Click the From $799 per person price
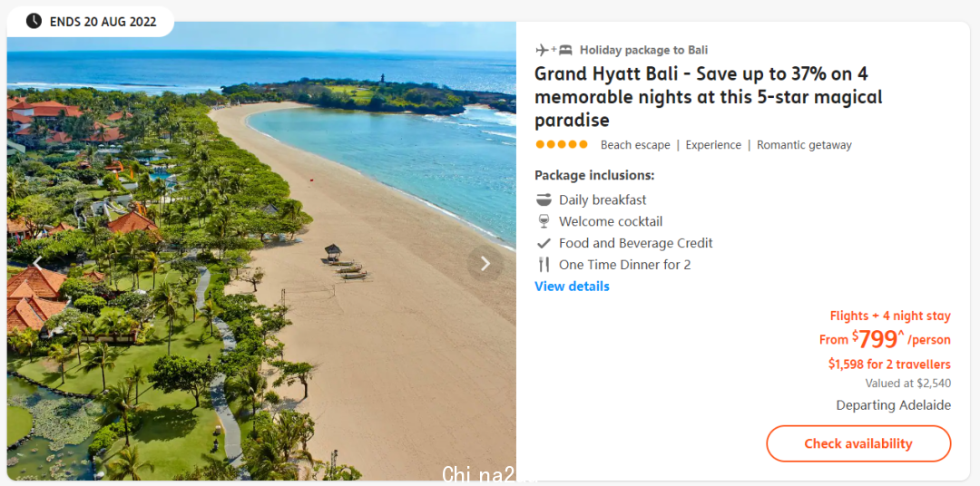The width and height of the screenshot is (980, 486). [x=885, y=339]
